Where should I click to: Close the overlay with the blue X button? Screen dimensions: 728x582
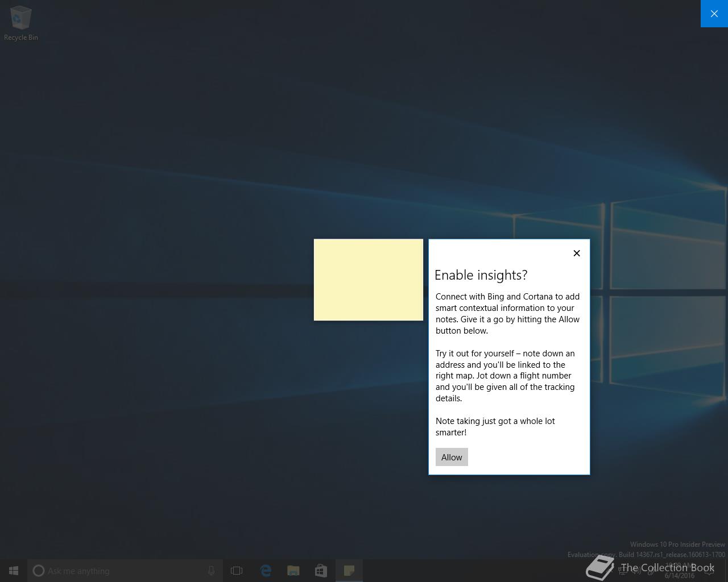pyautogui.click(x=714, y=14)
